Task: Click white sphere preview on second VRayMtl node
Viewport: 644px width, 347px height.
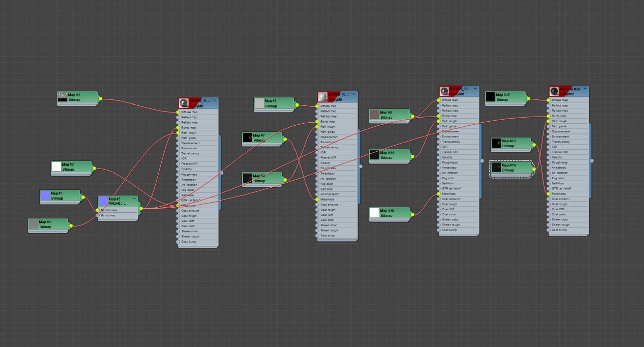Action: [x=323, y=97]
